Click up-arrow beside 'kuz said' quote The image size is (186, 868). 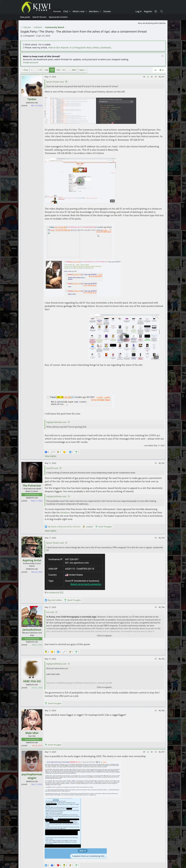56,612
